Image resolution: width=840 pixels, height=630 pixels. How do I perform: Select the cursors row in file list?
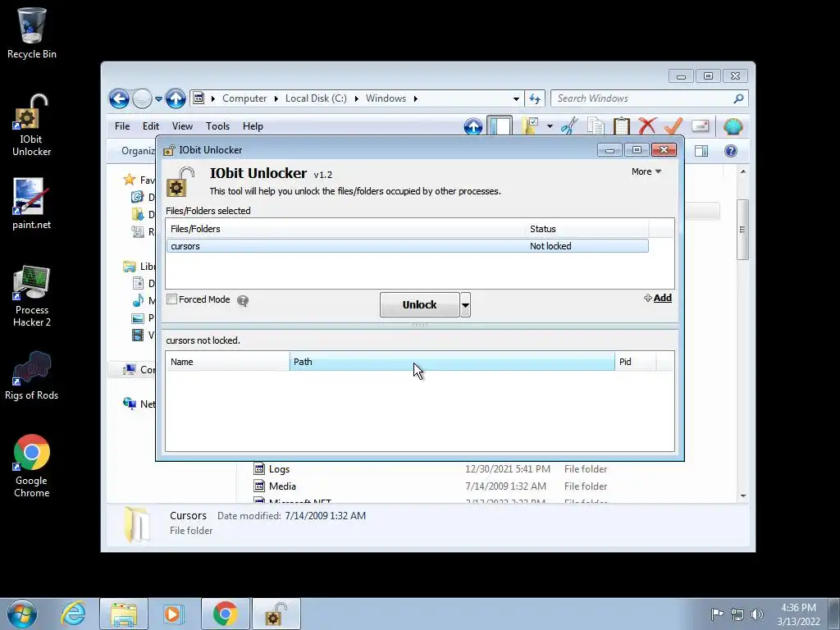(x=408, y=246)
